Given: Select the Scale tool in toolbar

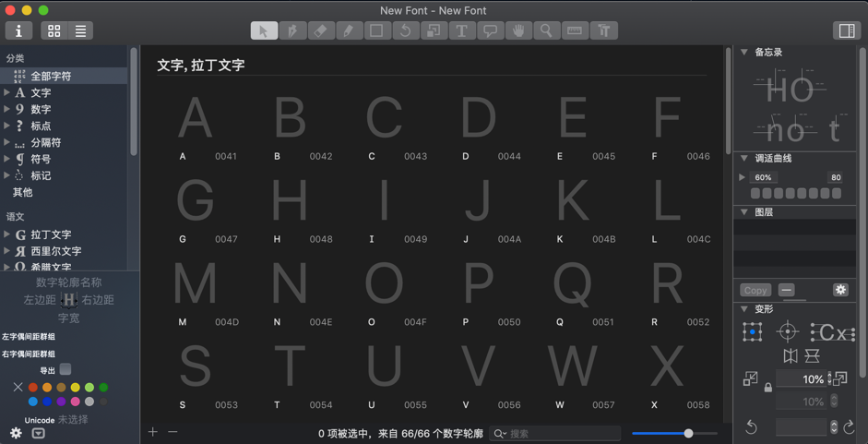Looking at the screenshot, I should click(434, 30).
